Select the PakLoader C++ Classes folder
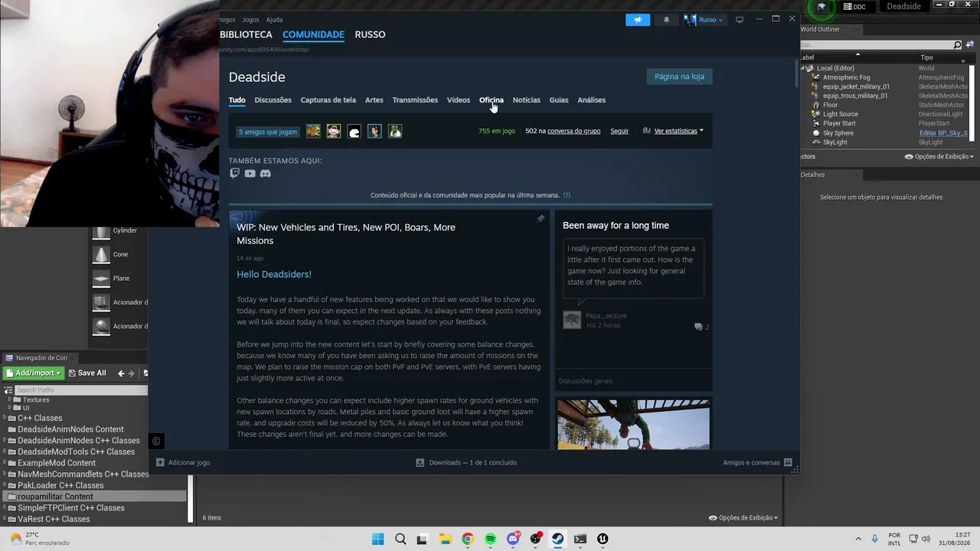The image size is (980, 551). [60, 485]
